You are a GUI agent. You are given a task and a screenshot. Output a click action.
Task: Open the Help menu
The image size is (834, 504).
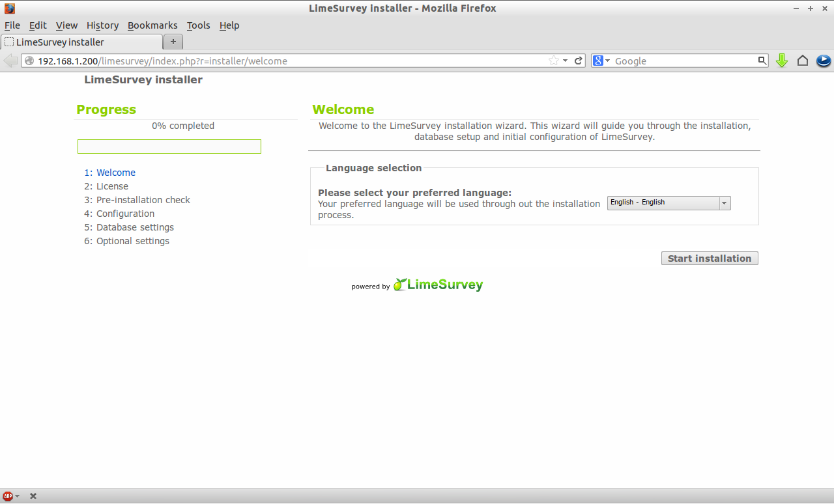(x=229, y=25)
